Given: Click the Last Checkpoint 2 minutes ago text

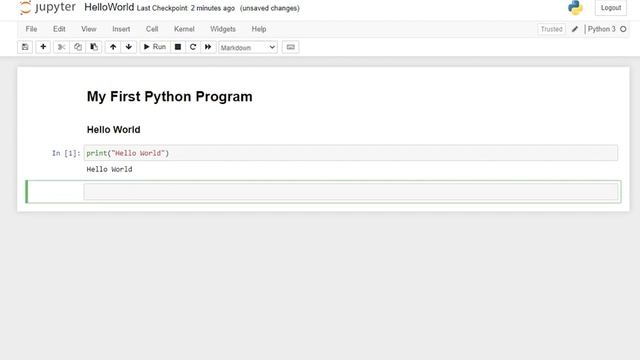Looking at the screenshot, I should (186, 8).
